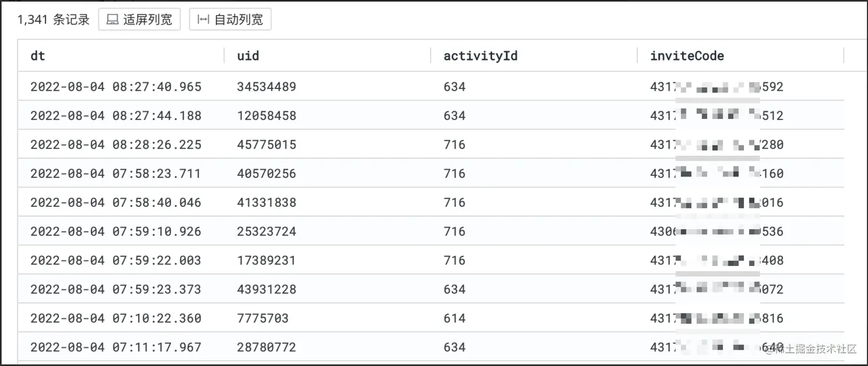Select the activityId column header

481,56
